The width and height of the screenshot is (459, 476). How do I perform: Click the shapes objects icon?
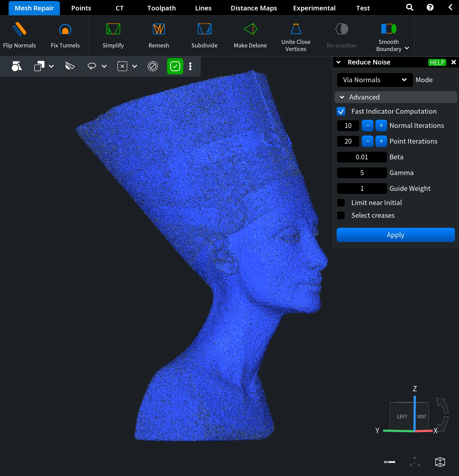(x=17, y=66)
